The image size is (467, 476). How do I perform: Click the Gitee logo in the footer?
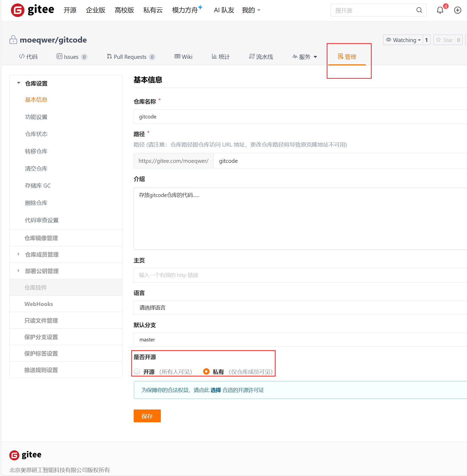pyautogui.click(x=25, y=455)
